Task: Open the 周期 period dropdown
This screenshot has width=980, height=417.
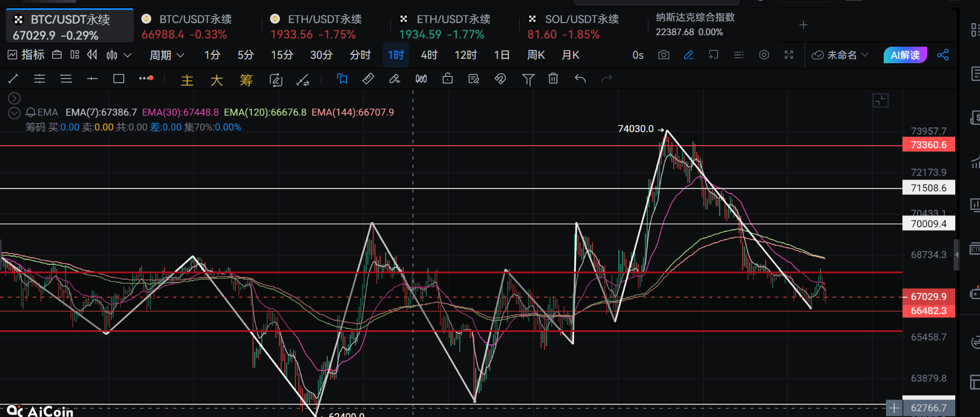Action: click(x=167, y=55)
